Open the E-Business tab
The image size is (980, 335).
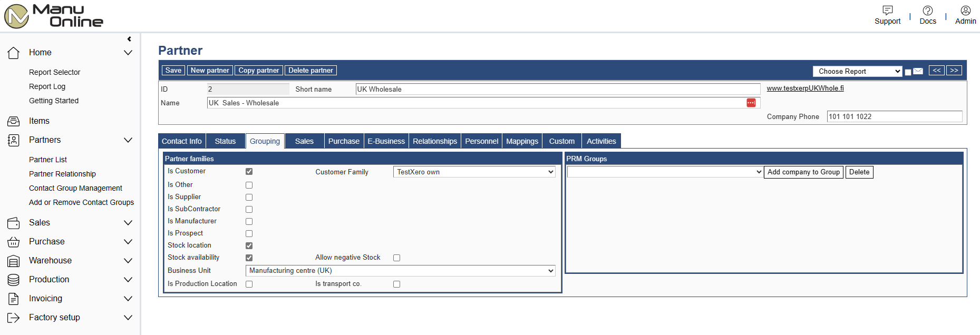coord(386,141)
